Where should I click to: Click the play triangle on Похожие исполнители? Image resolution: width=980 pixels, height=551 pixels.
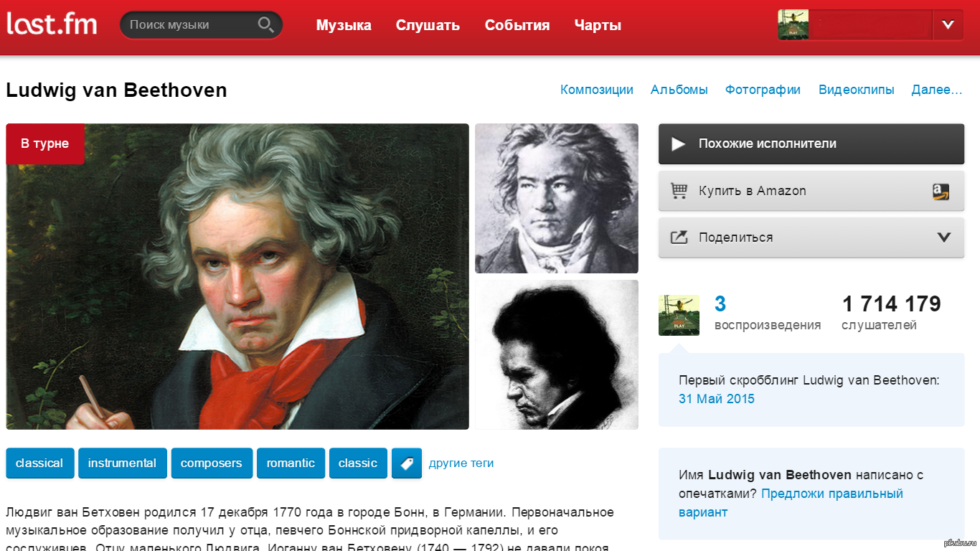click(x=678, y=143)
